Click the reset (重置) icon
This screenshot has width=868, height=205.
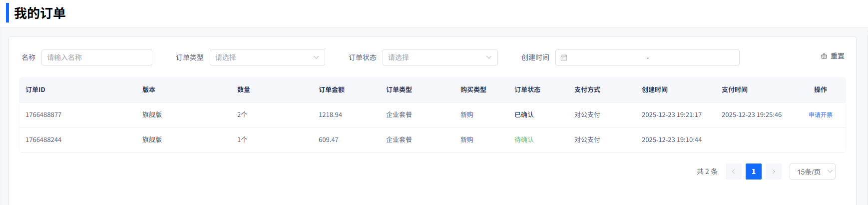[x=824, y=56]
